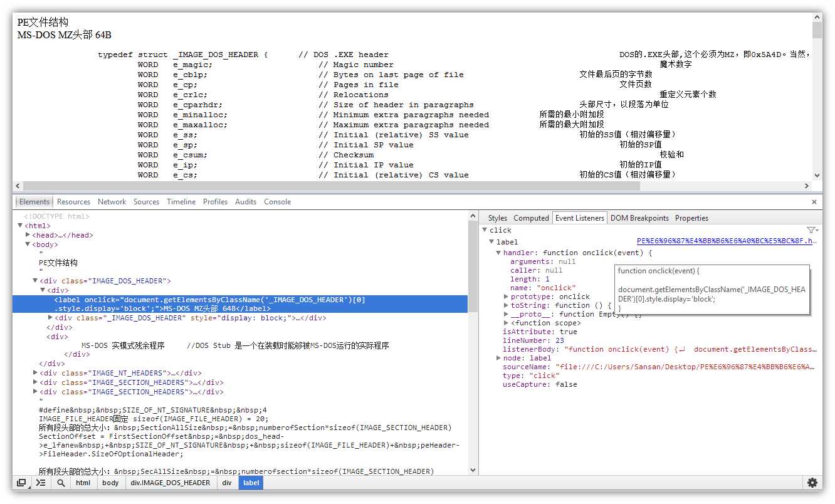
Task: Collapse the click event listener section
Action: click(x=485, y=230)
